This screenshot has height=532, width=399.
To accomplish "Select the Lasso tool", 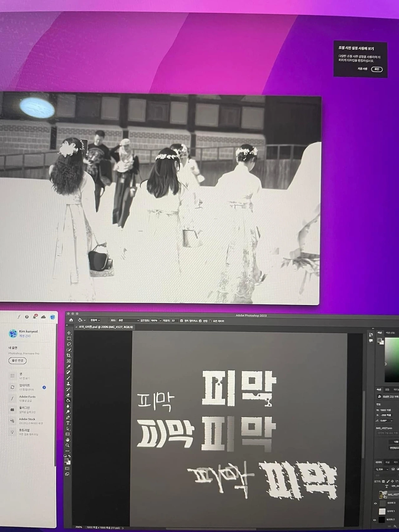I will pyautogui.click(x=69, y=344).
